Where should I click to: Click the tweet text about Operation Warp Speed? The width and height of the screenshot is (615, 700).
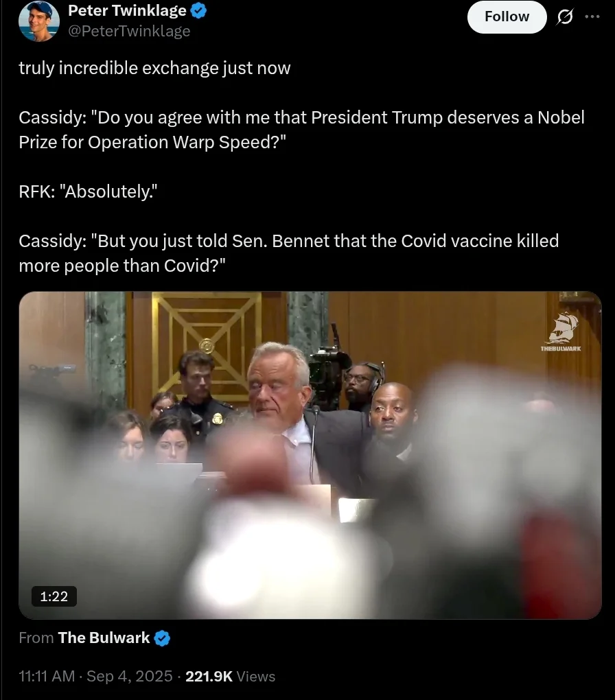[x=301, y=130]
